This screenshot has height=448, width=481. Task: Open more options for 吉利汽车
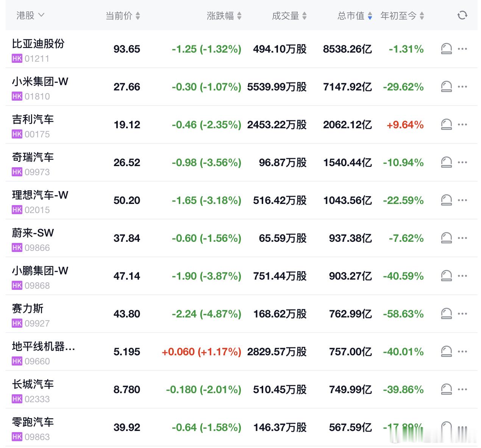(x=462, y=124)
